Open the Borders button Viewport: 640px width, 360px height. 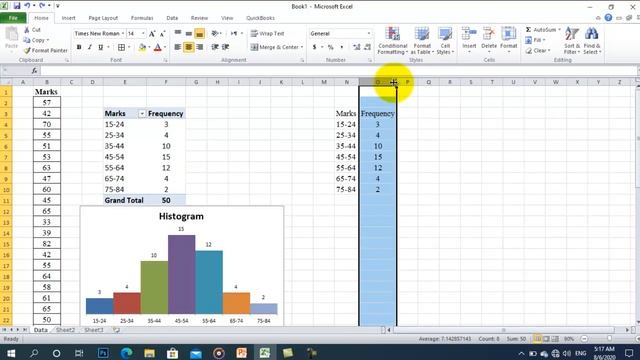[121, 47]
